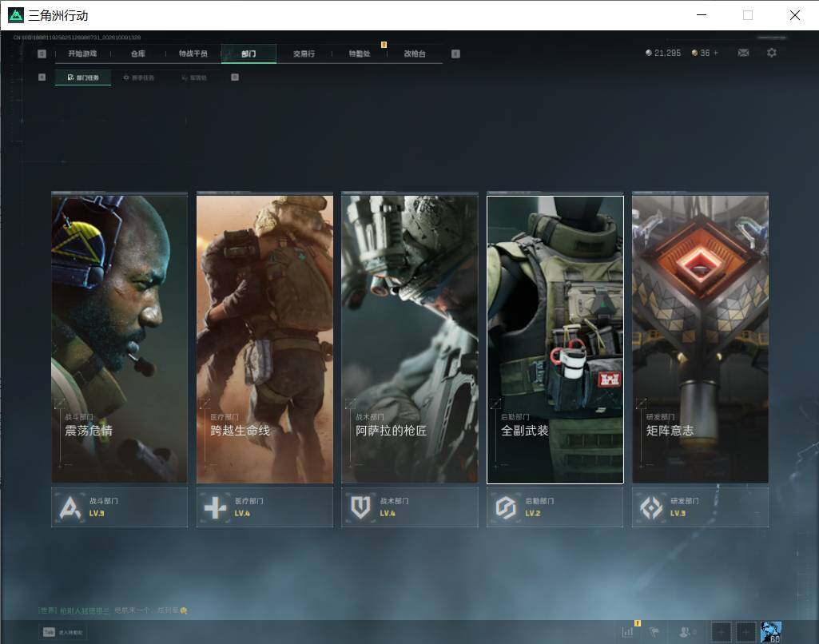Click the 医疗部门 LV.4 department panel
Viewport: 819px width, 644px height.
pyautogui.click(x=264, y=507)
